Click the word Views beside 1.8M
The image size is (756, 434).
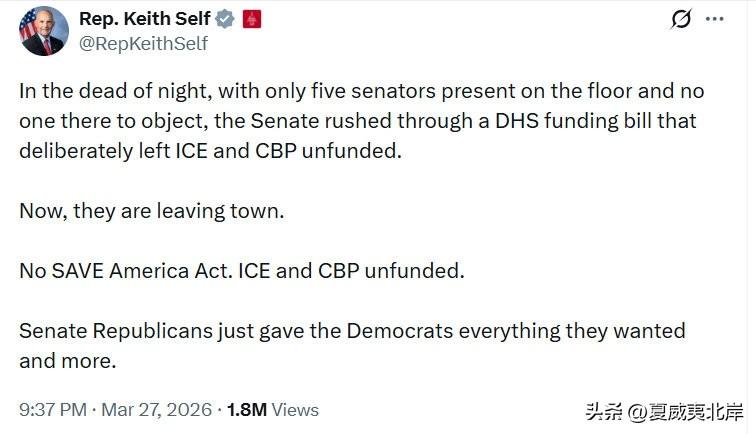coord(295,410)
